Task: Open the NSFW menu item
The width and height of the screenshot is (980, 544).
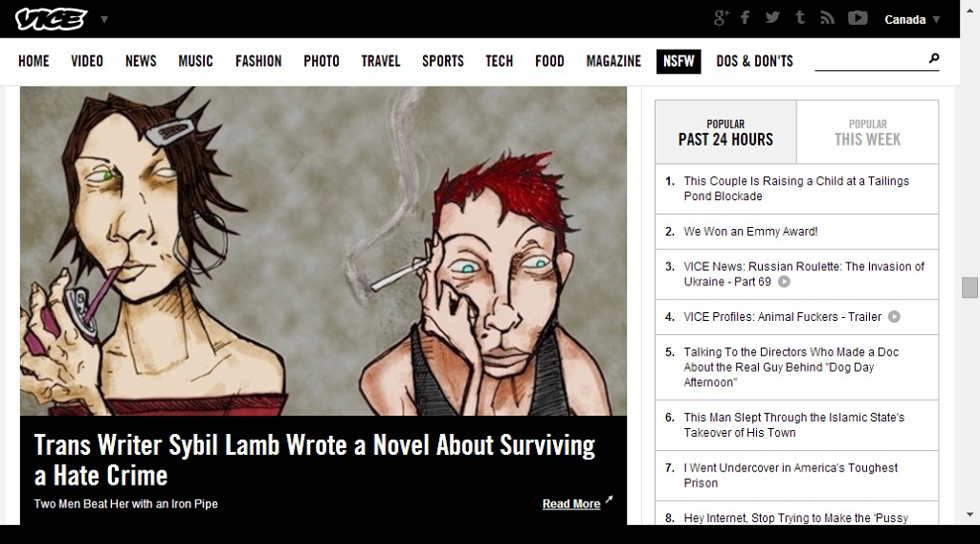Action: (x=679, y=61)
